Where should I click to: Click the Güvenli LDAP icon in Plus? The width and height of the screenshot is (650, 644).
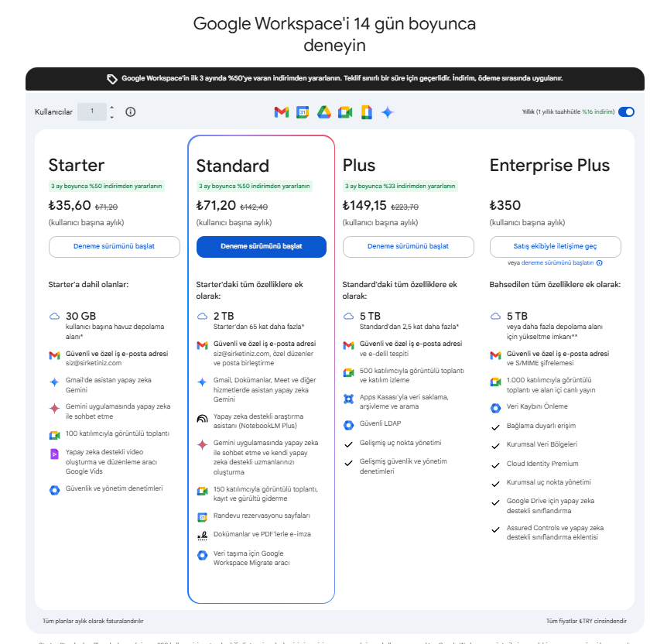tap(349, 425)
